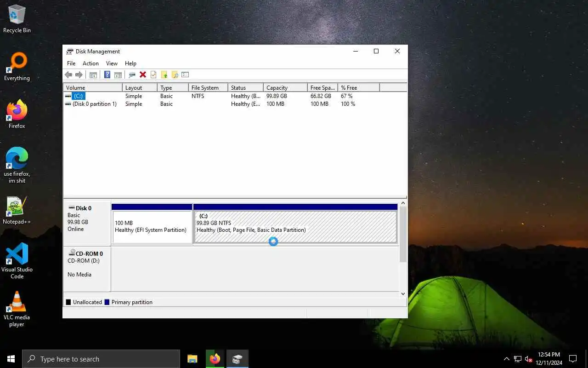Select the CD-ROM 0 label panel
588x368 pixels.
click(x=87, y=269)
